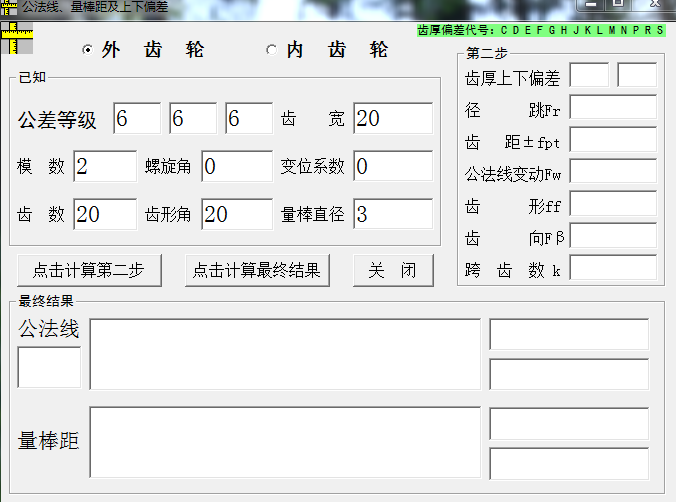Focus the 螺旋角 input field
Image resolution: width=676 pixels, height=502 pixels.
point(237,166)
